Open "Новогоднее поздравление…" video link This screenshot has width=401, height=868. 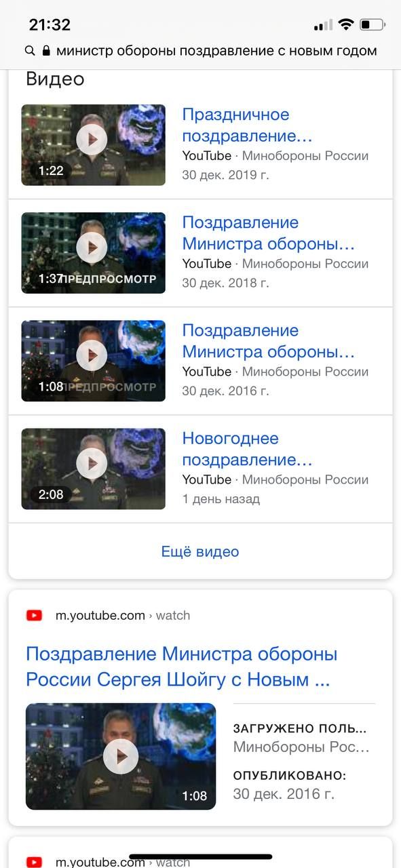247,449
